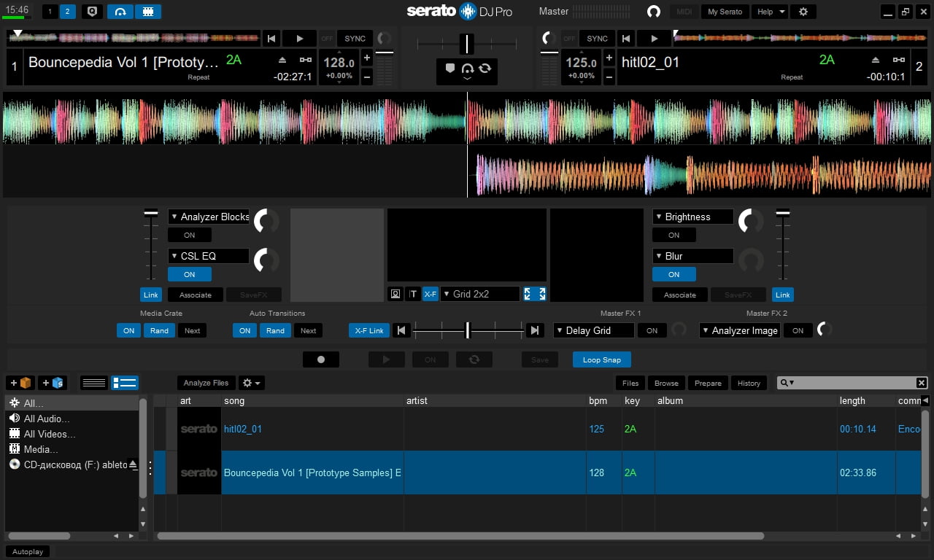Open Blur effect dropdown
934x560 pixels.
[692, 256]
